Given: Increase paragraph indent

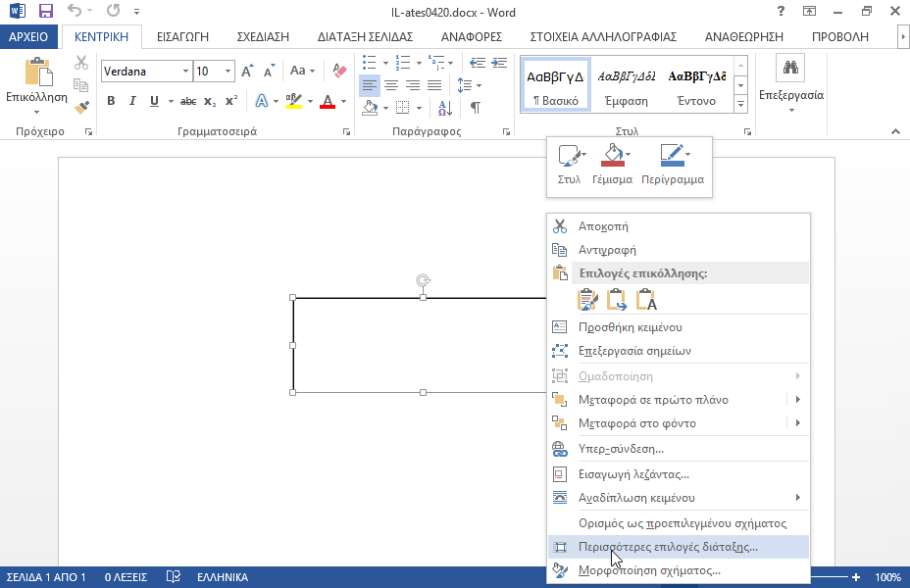Looking at the screenshot, I should (x=499, y=63).
